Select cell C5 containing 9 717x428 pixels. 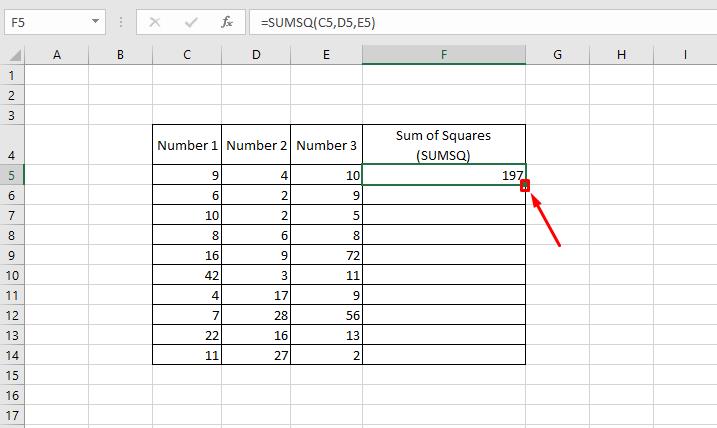pyautogui.click(x=187, y=175)
